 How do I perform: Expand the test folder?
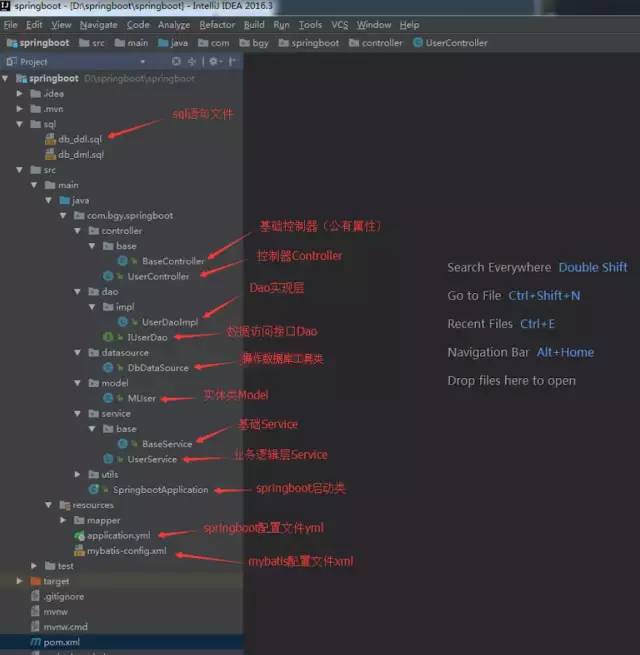coord(34,566)
